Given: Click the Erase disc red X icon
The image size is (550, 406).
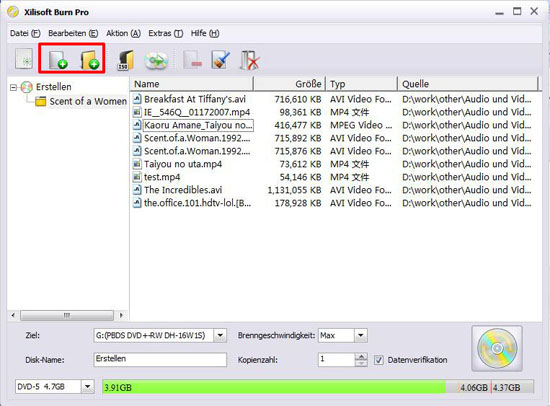Looking at the screenshot, I should coord(250,60).
